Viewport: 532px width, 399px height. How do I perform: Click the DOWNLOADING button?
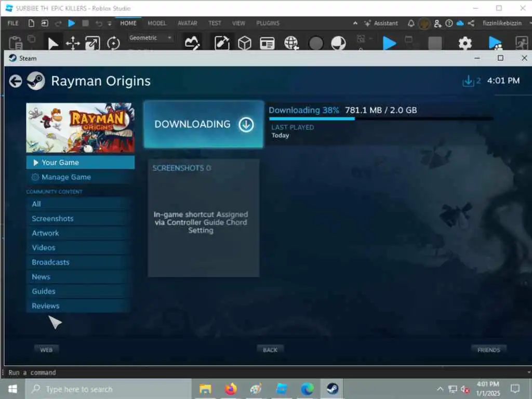tap(204, 124)
